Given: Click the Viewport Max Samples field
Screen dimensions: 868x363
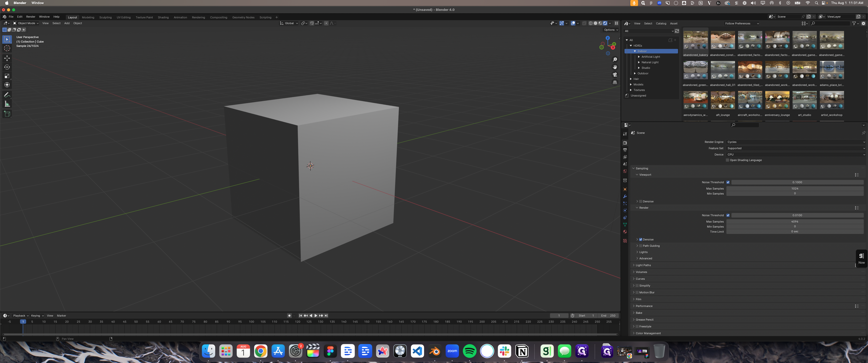Looking at the screenshot, I should pos(795,189).
